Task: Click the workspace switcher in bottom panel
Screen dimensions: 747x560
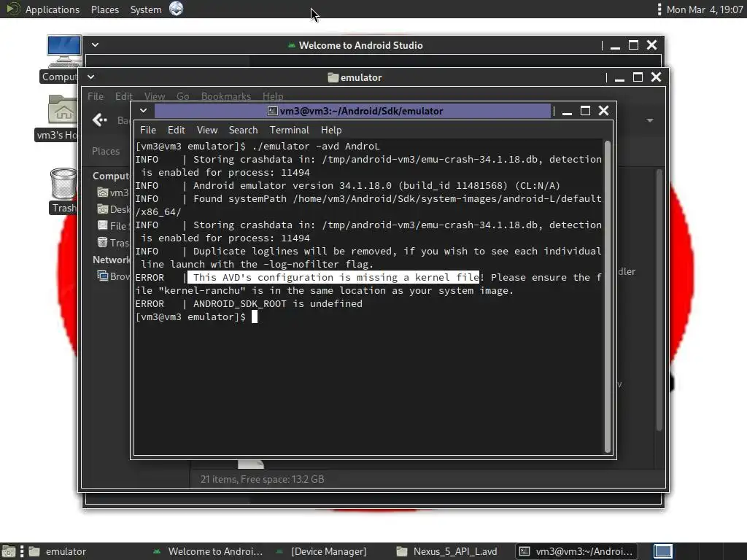Action: 662,551
